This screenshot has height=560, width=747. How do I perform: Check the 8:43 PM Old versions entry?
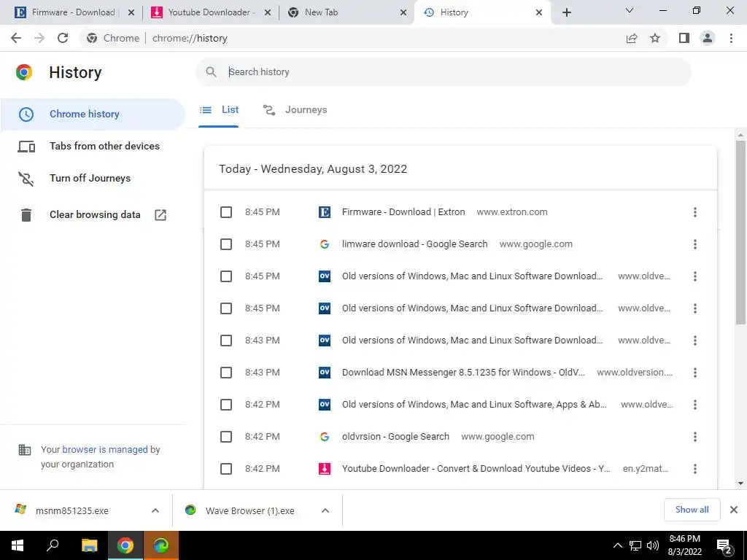point(226,341)
